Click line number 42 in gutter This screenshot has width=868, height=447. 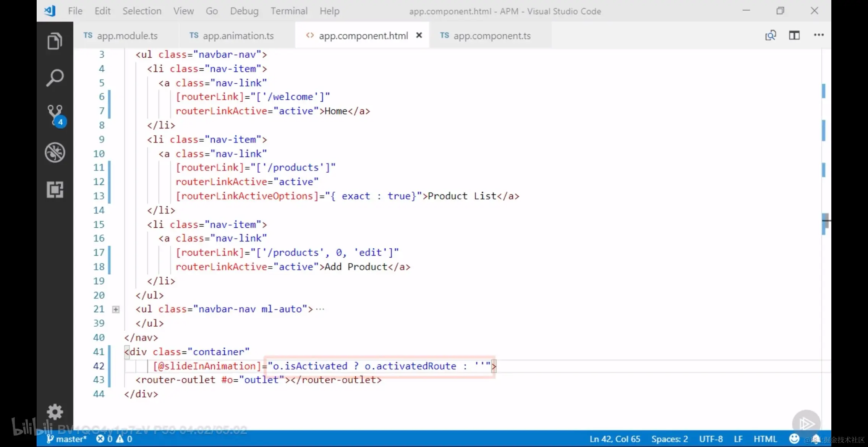tap(99, 366)
